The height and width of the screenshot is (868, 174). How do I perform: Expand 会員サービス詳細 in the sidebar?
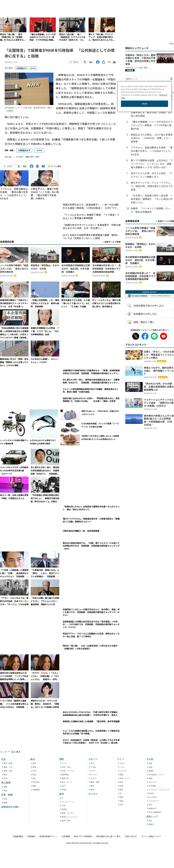tap(165, 221)
